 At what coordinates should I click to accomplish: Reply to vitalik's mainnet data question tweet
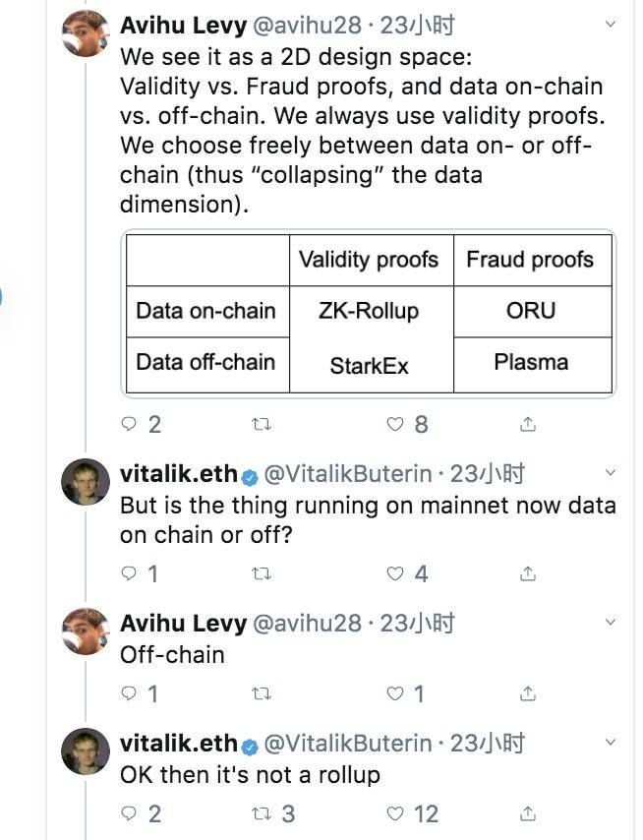(x=129, y=572)
